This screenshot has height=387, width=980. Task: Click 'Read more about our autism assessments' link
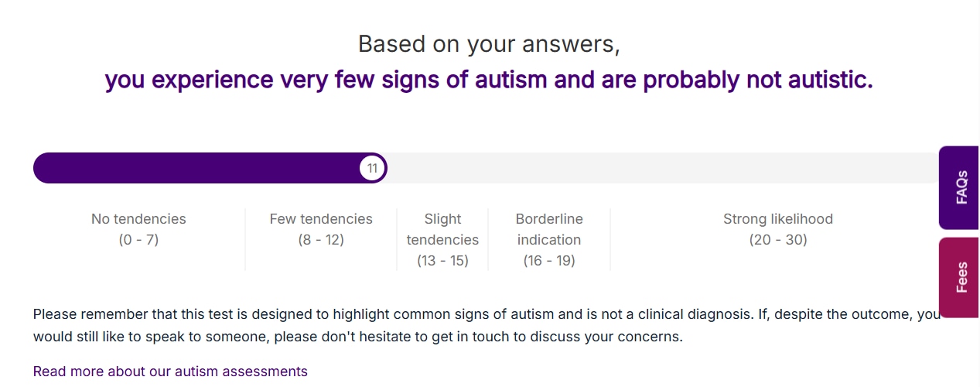[x=170, y=372]
